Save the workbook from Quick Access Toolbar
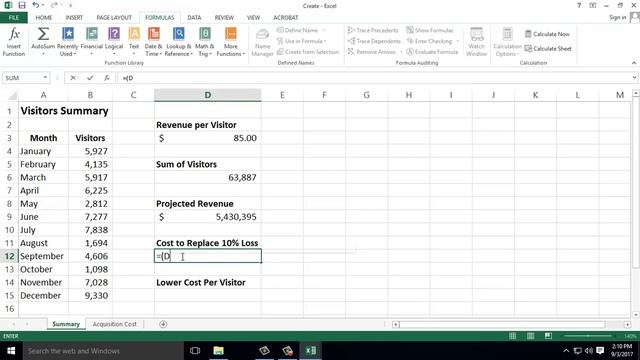The height and width of the screenshot is (360, 640). [x=22, y=5]
